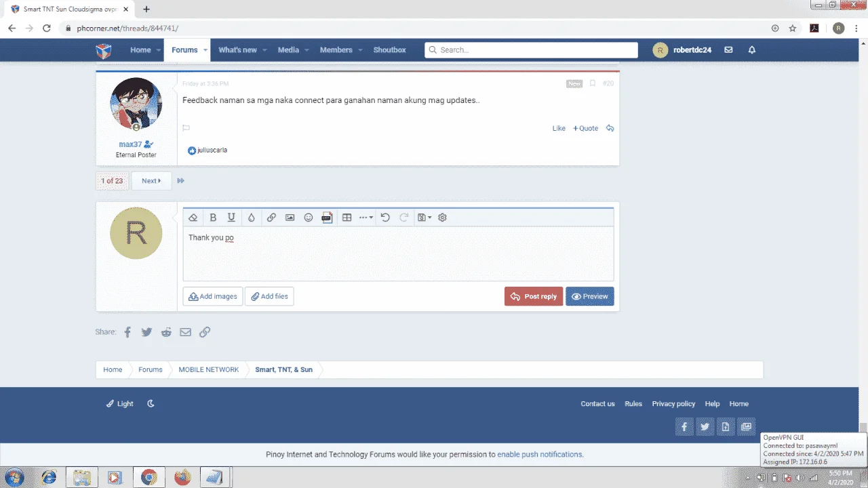The image size is (868, 488).
Task: Select the Light style chooser
Action: pyautogui.click(x=120, y=404)
